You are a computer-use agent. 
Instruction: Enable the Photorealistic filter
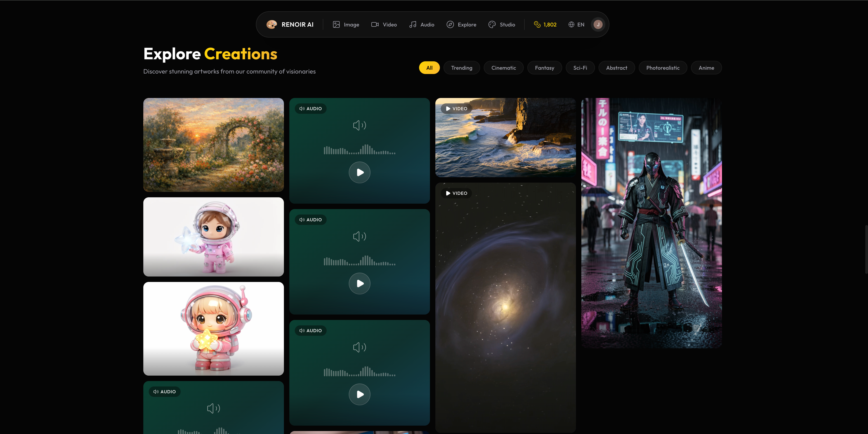click(x=663, y=67)
